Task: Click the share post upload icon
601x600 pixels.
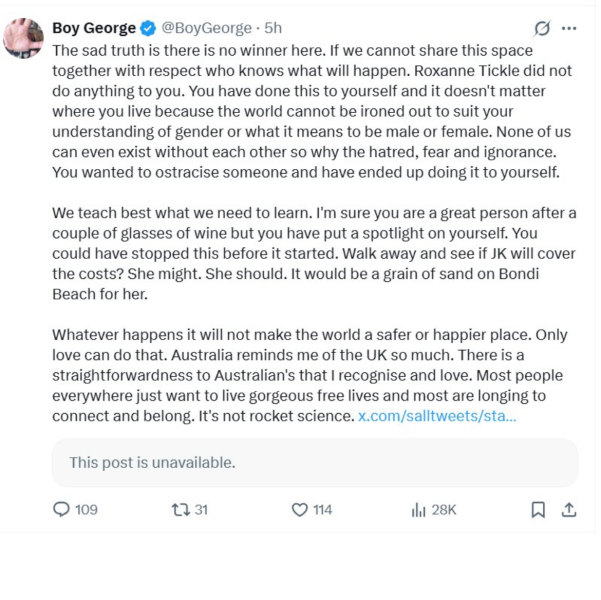Action: tap(568, 510)
